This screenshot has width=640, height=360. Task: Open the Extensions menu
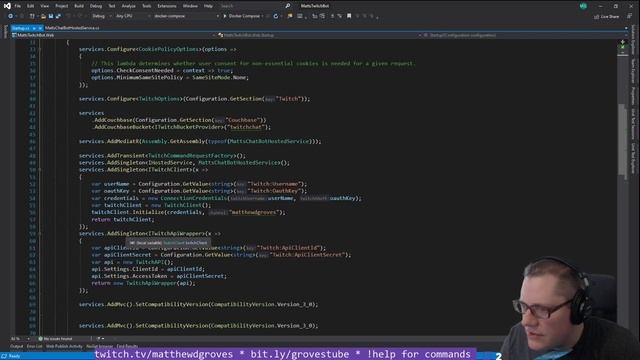point(167,6)
